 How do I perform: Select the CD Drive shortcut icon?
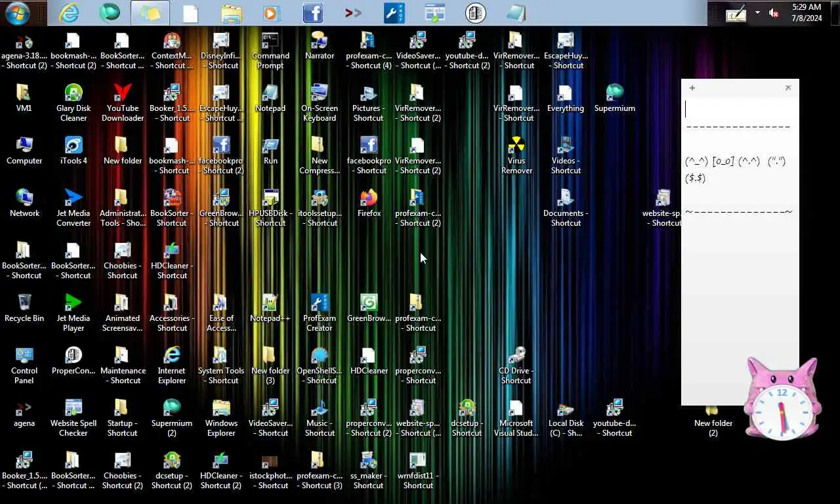click(516, 366)
